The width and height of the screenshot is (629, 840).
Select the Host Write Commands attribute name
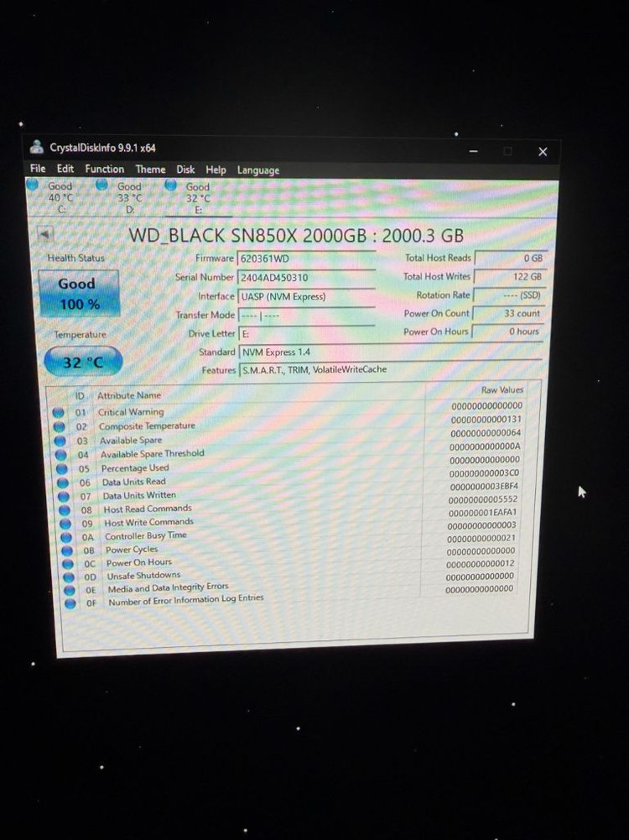[148, 522]
